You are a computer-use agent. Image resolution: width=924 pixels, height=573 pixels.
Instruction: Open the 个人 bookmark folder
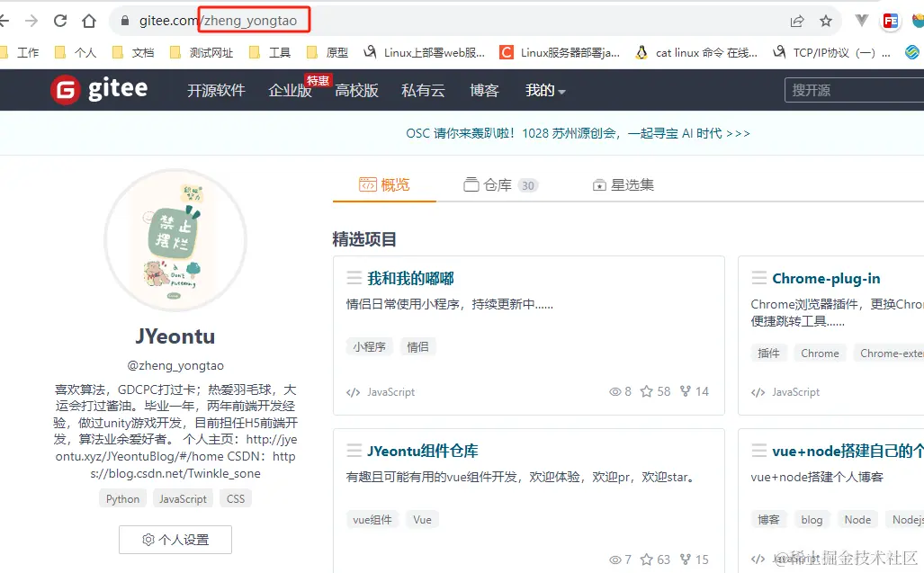(76, 53)
